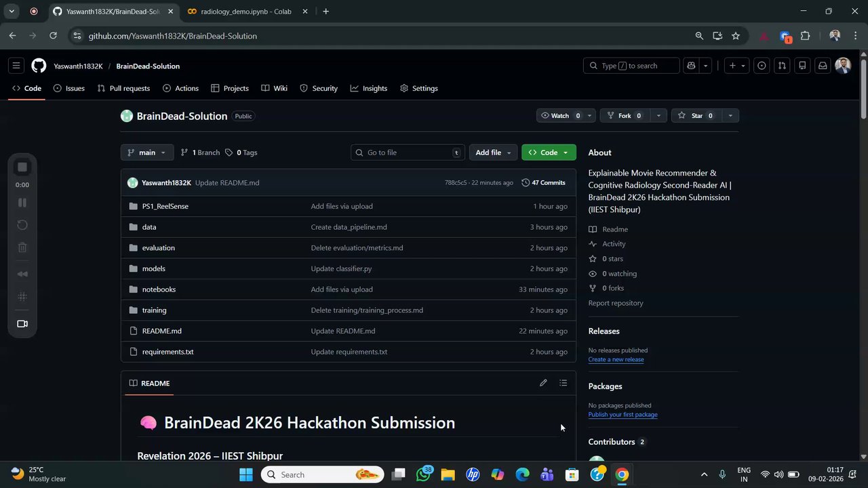
Task: Click the recorder pause button
Action: [x=22, y=203]
